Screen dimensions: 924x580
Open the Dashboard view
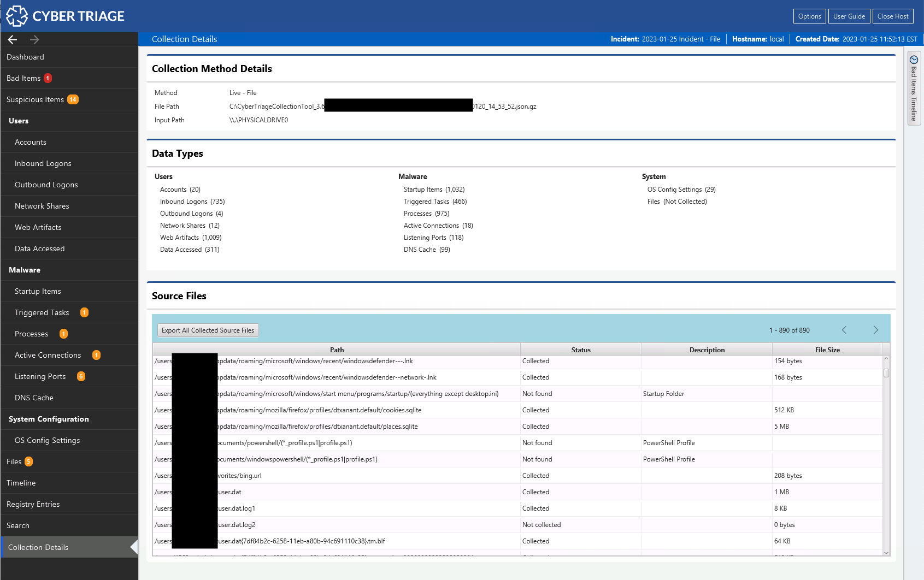[69, 57]
